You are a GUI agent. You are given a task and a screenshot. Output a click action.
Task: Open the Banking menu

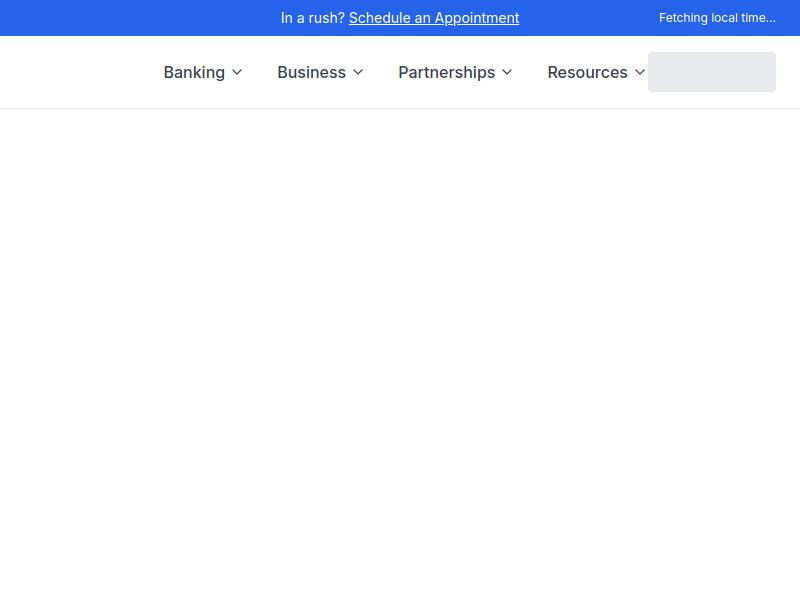click(194, 72)
